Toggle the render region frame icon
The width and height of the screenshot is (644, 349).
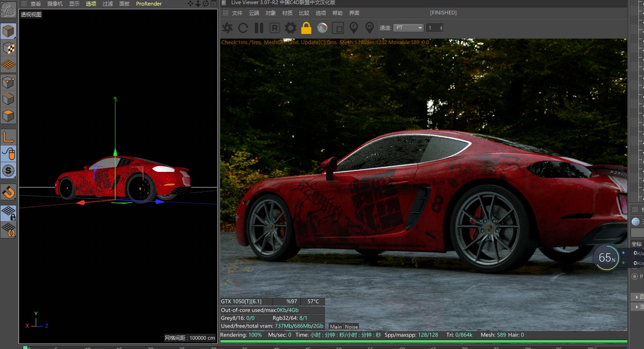pos(338,28)
